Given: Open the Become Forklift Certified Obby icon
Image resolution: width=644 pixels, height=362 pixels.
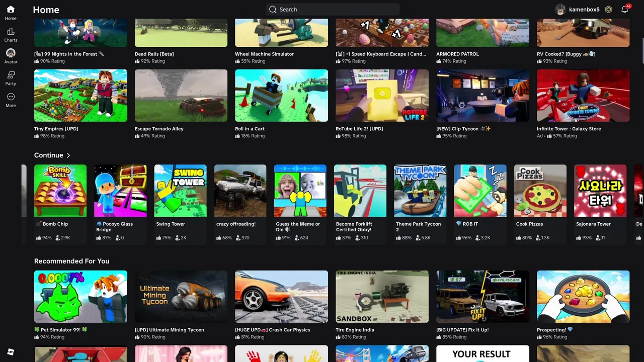Looking at the screenshot, I should point(360,191).
